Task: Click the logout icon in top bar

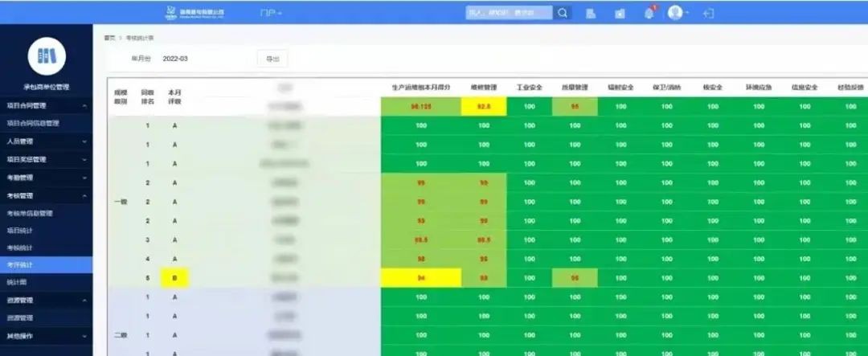Action: pos(708,13)
